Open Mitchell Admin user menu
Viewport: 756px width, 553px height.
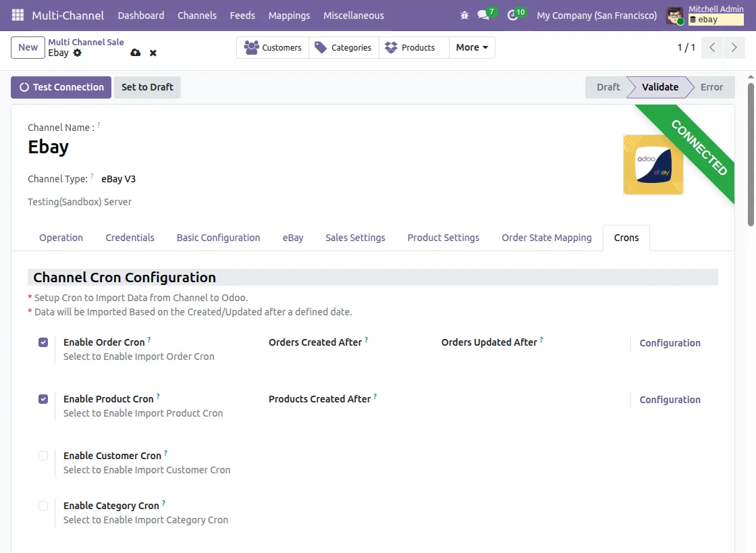(705, 15)
